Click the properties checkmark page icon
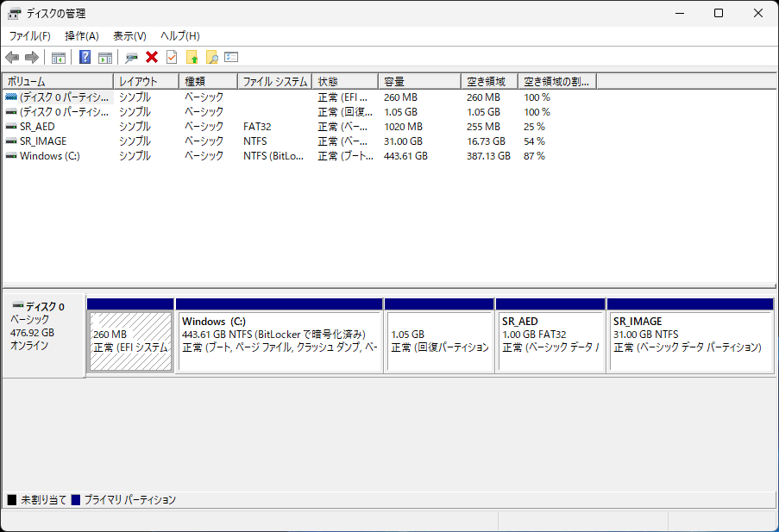779x532 pixels. click(172, 58)
